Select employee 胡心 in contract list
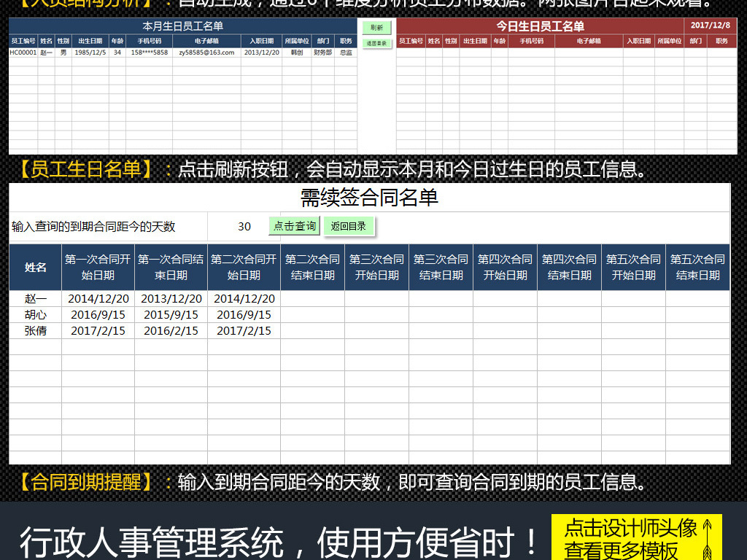 coord(35,314)
